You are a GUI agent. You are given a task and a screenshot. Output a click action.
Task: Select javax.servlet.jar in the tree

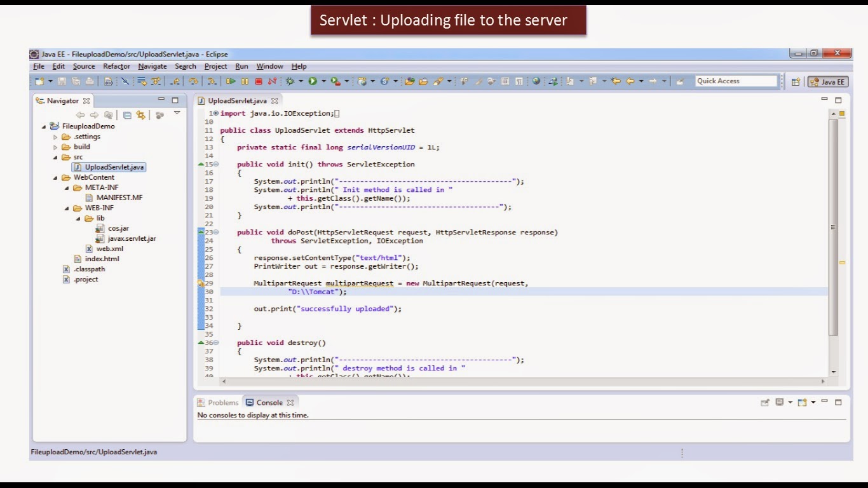[x=126, y=238]
